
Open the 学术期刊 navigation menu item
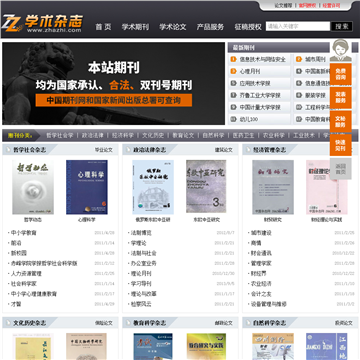135,27
